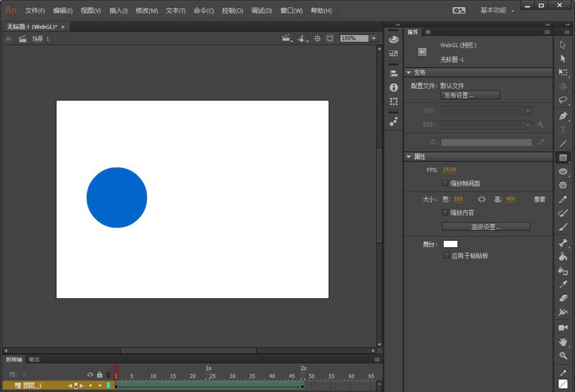Screen dimensions: 575x392
Task: Select the Lasso tool
Action: point(563,100)
